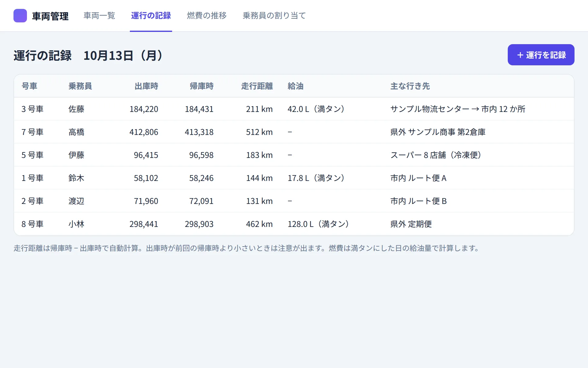Click destination 県外 定期便

[x=411, y=224]
